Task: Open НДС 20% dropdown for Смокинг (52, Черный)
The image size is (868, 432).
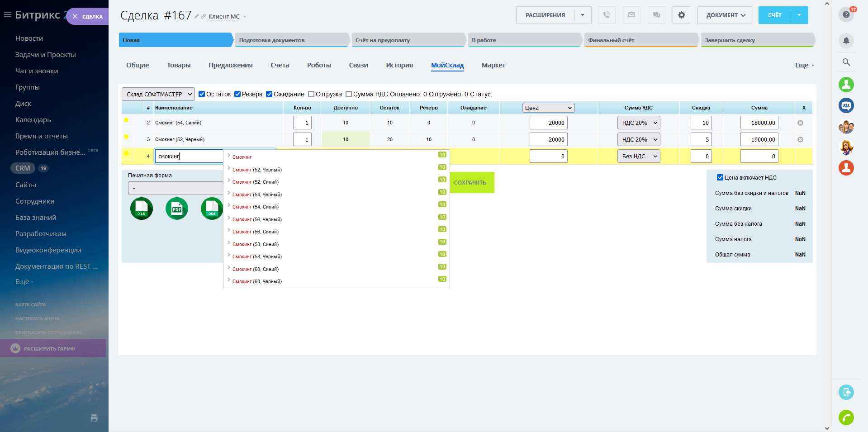Action: coord(639,139)
